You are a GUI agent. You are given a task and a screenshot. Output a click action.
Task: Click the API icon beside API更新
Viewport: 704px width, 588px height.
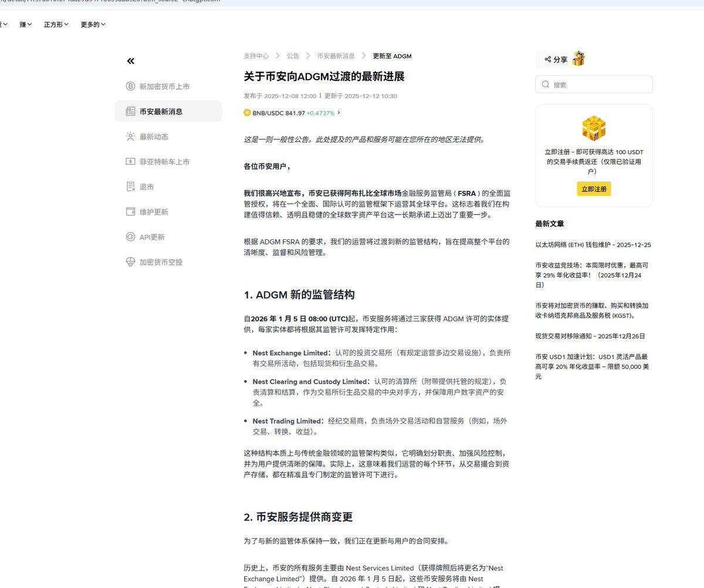tap(130, 237)
